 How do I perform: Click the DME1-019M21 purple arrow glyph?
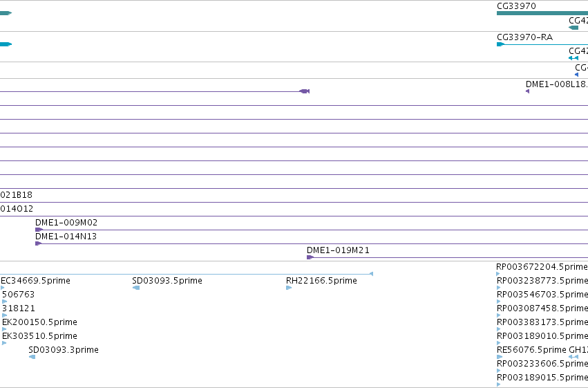click(x=310, y=257)
